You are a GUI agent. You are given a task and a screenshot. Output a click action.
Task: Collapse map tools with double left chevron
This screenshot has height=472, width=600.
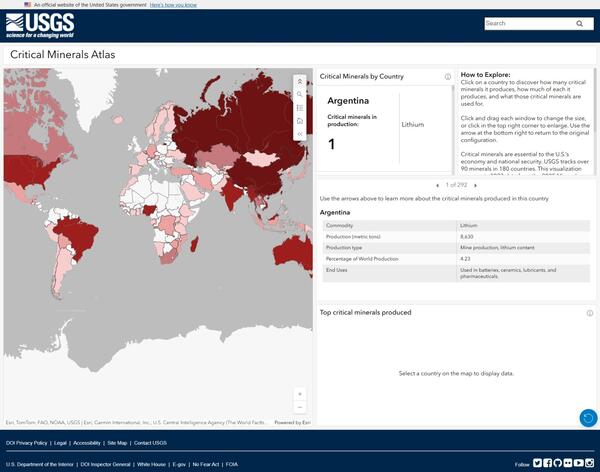[x=300, y=134]
